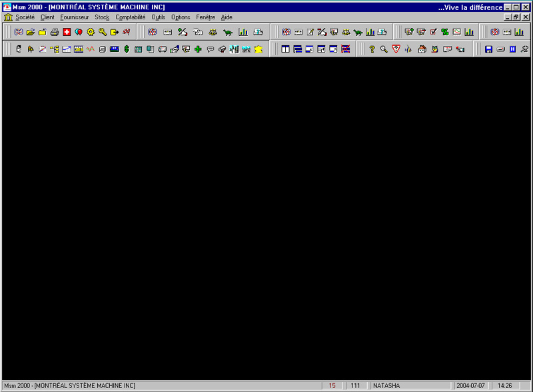
Task: Click the yellow question mark help icon
Action: (372, 49)
